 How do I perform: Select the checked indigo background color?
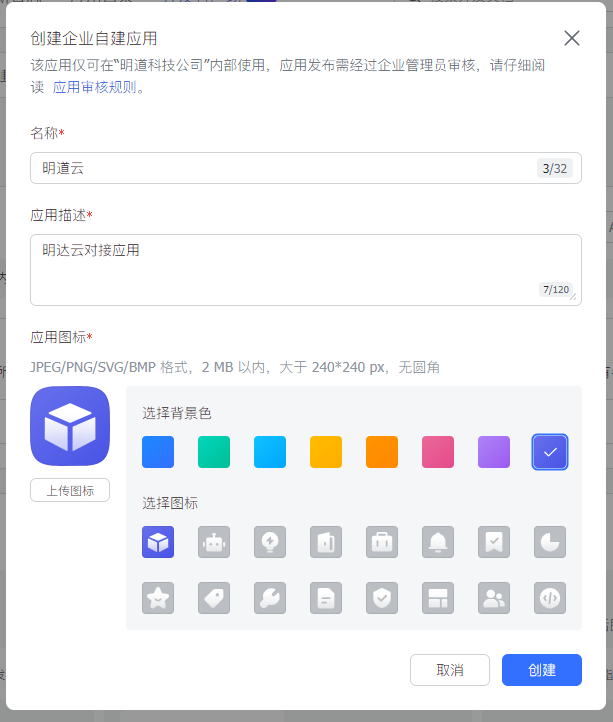tap(550, 452)
